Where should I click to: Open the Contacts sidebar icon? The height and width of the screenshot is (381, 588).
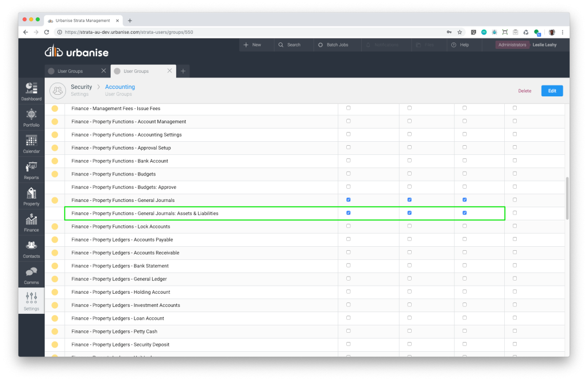click(x=31, y=248)
